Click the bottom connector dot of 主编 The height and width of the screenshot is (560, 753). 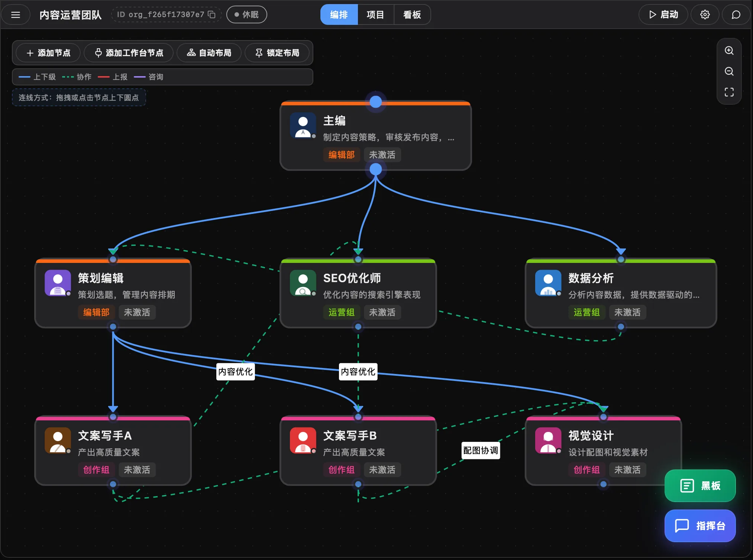[376, 169]
